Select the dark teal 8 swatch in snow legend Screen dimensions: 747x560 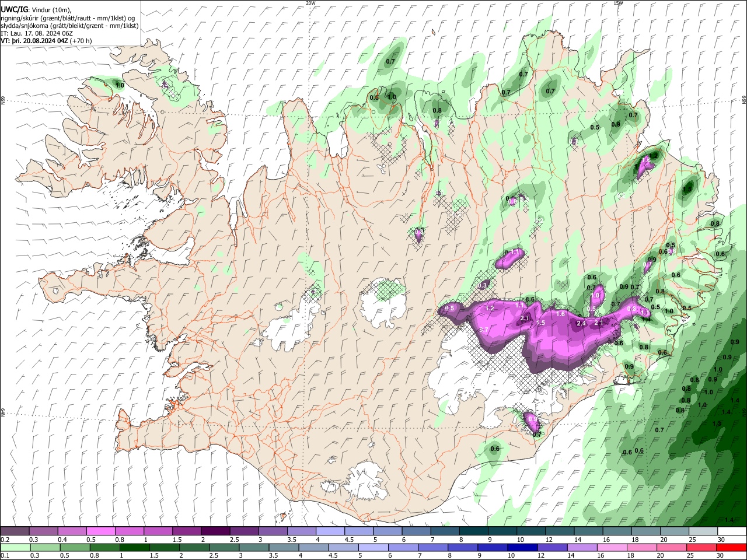click(473, 531)
